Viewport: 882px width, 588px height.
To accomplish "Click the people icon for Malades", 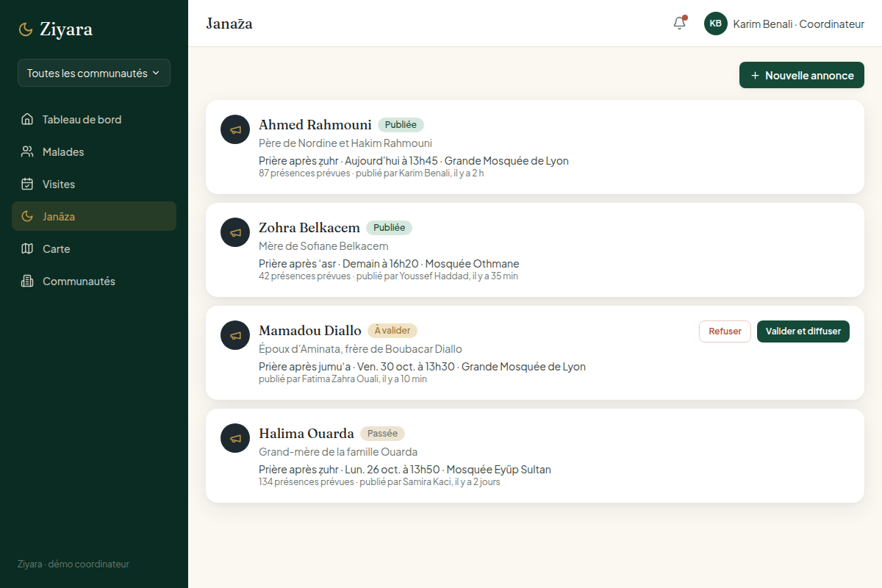I will 27,151.
